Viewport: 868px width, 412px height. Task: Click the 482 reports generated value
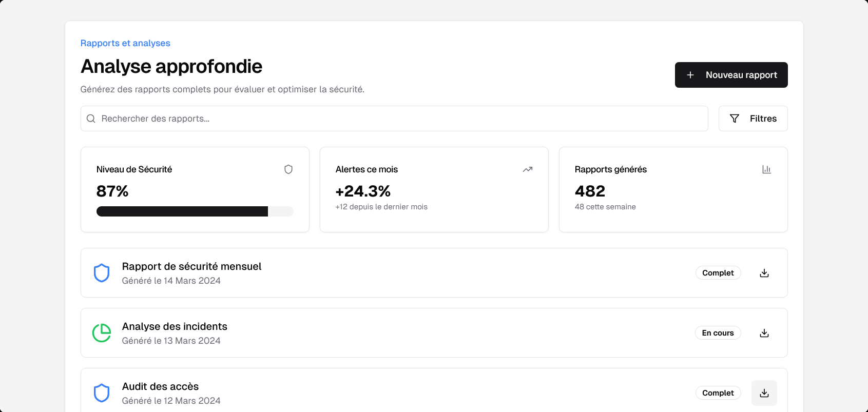(590, 191)
